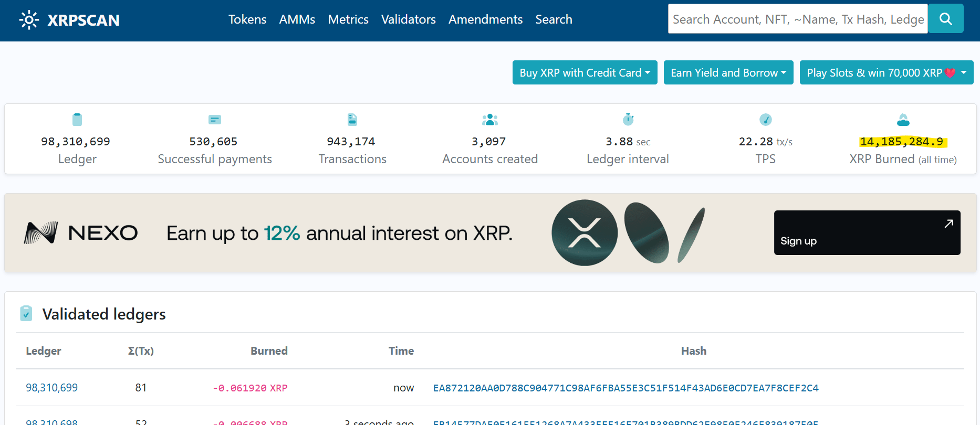Click the 943,174 Transactions value

[x=351, y=142]
